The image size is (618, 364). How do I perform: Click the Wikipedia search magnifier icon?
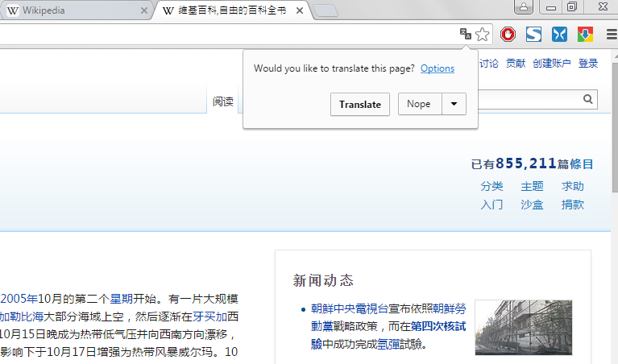587,99
